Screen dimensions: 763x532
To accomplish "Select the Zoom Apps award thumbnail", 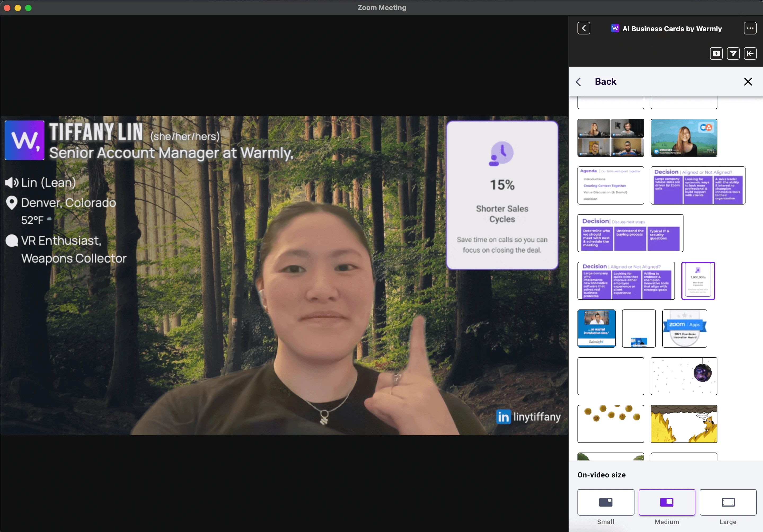I will pos(684,328).
